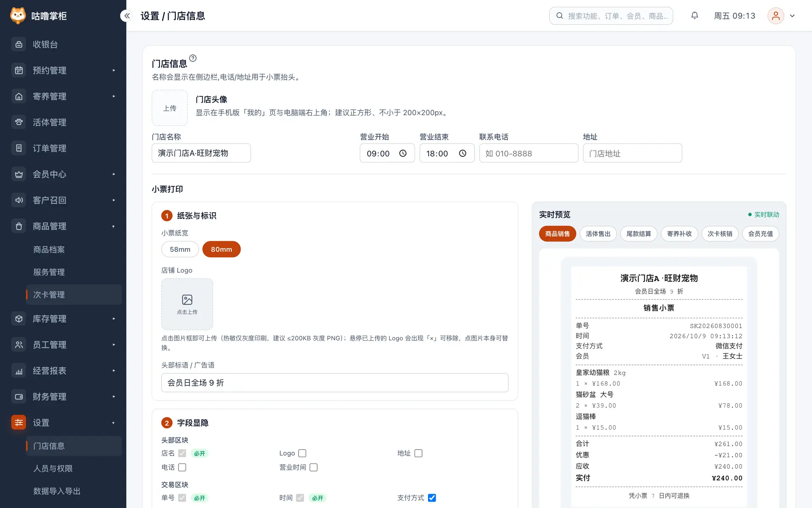Switch preview to 活体售出 tab
Screen dimensions: 812x508
click(x=598, y=234)
